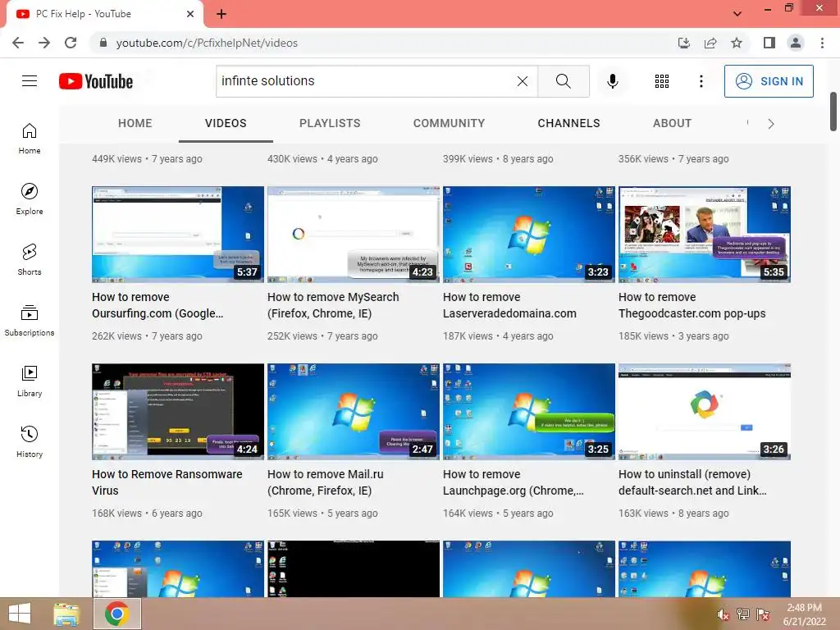
Task: Open Explore in the sidebar
Action: pos(30,199)
